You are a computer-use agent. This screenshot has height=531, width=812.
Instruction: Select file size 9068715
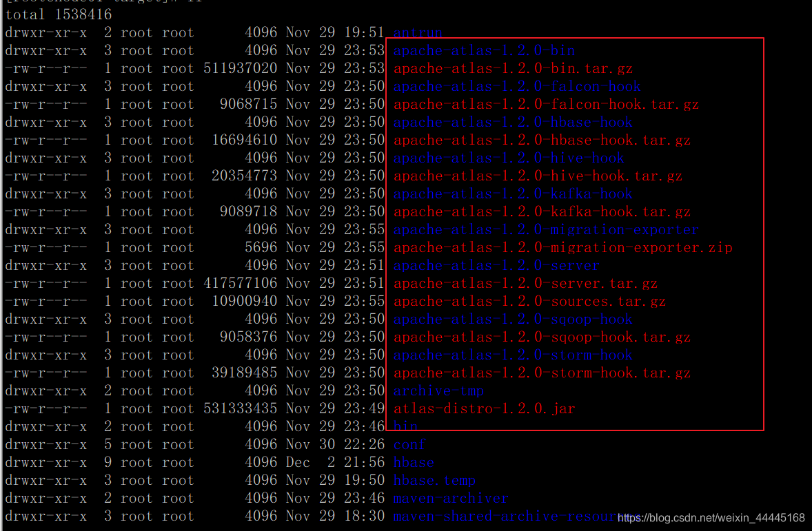tap(249, 105)
